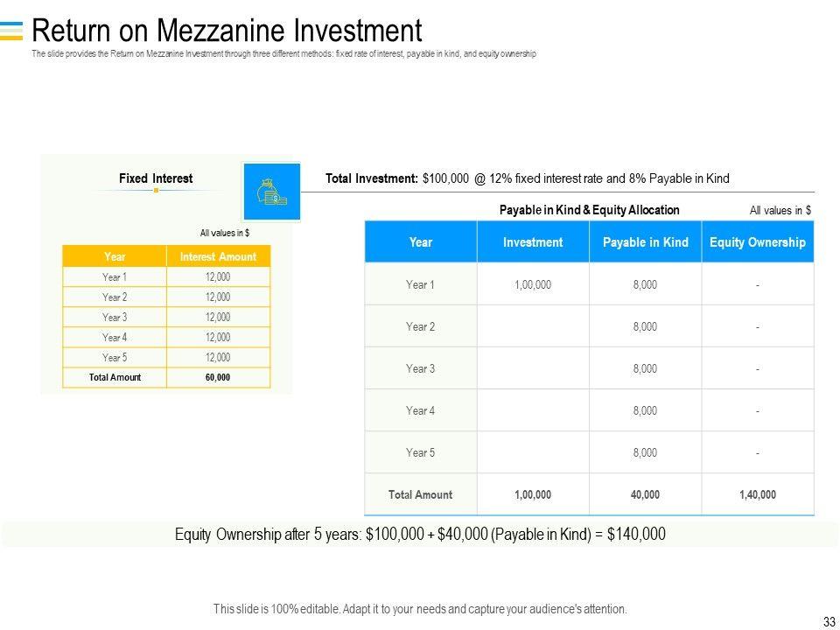Select the 'Return on Mezzanine Investment' title
This screenshot has width=840, height=630.
(x=227, y=30)
